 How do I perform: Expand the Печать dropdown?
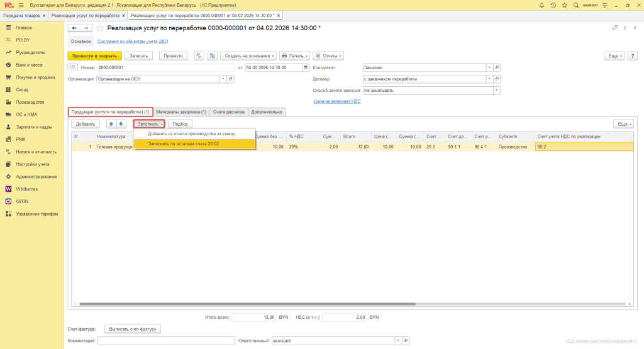[294, 56]
